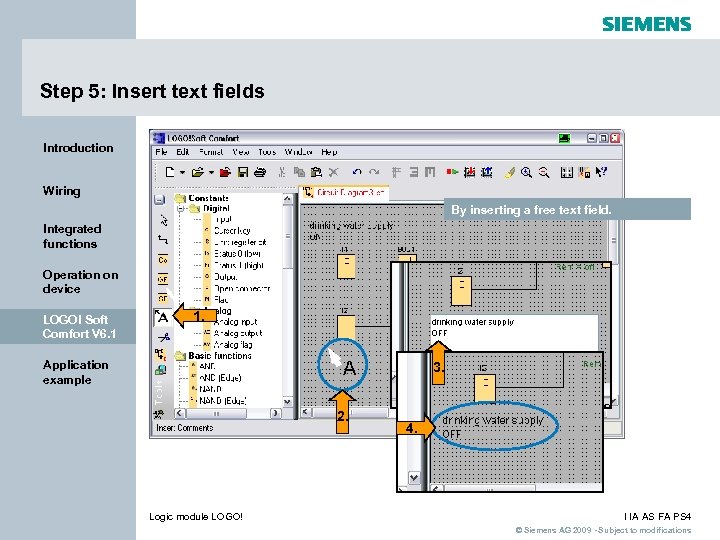Click the red Close file toolbar icon
This screenshot has height=540, width=720.
click(225, 172)
